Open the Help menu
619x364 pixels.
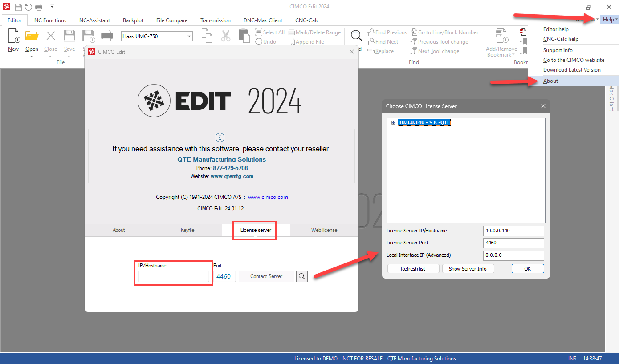pyautogui.click(x=610, y=20)
